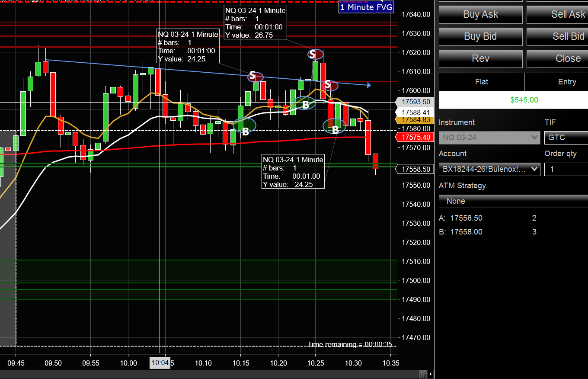Select the 1 Minute FVG label
This screenshot has height=379, width=588.
366,7
